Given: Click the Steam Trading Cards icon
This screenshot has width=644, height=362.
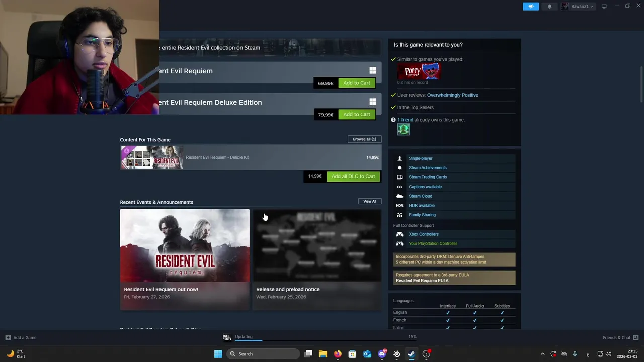Looking at the screenshot, I should tap(399, 177).
